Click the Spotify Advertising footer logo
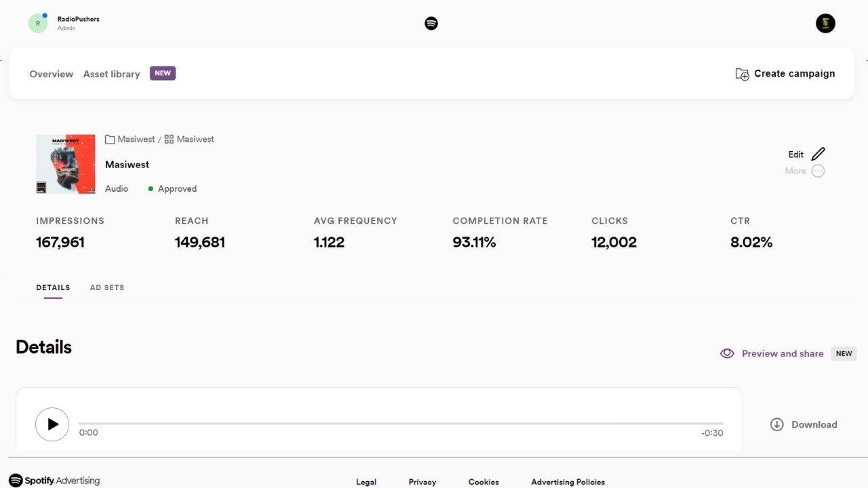This screenshot has height=488, width=868. click(x=54, y=481)
